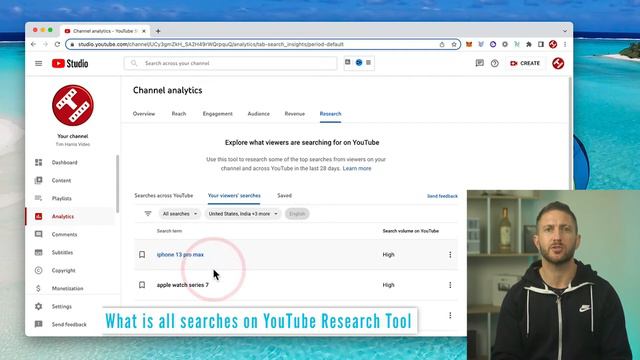Screen dimensions: 640x360
Task: Click the filter icon beside All searches
Action: [148, 213]
